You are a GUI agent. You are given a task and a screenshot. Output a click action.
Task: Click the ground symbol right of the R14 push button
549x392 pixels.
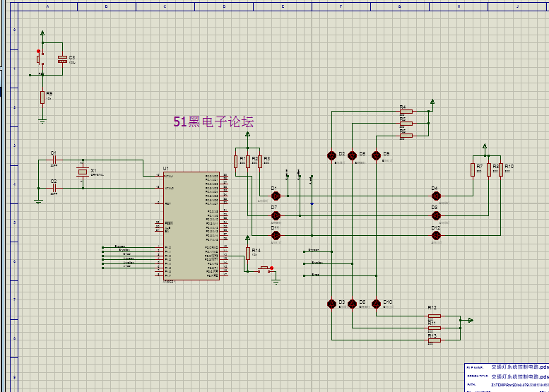click(x=276, y=282)
